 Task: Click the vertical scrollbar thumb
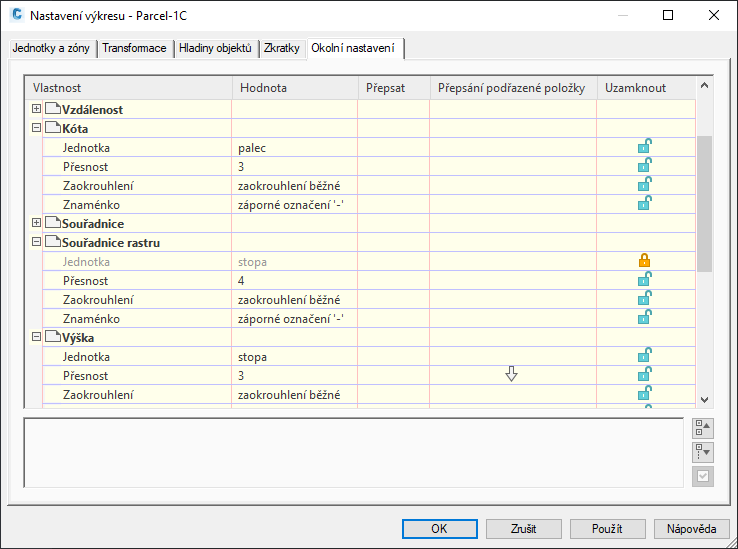(x=704, y=204)
